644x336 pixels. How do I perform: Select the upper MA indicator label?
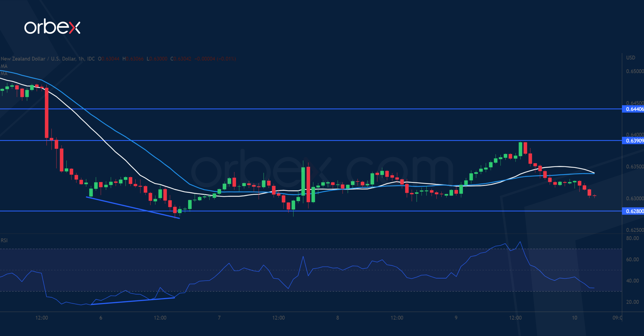[x=4, y=66]
